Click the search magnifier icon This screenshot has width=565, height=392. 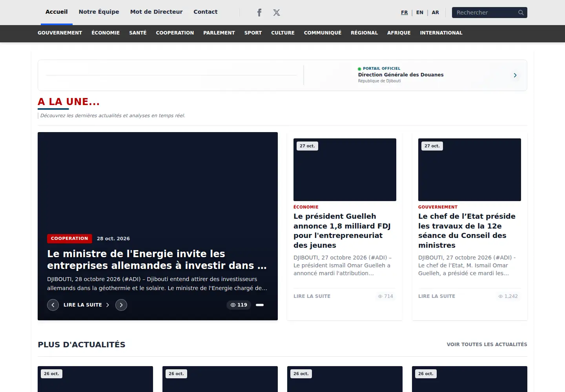click(x=521, y=13)
